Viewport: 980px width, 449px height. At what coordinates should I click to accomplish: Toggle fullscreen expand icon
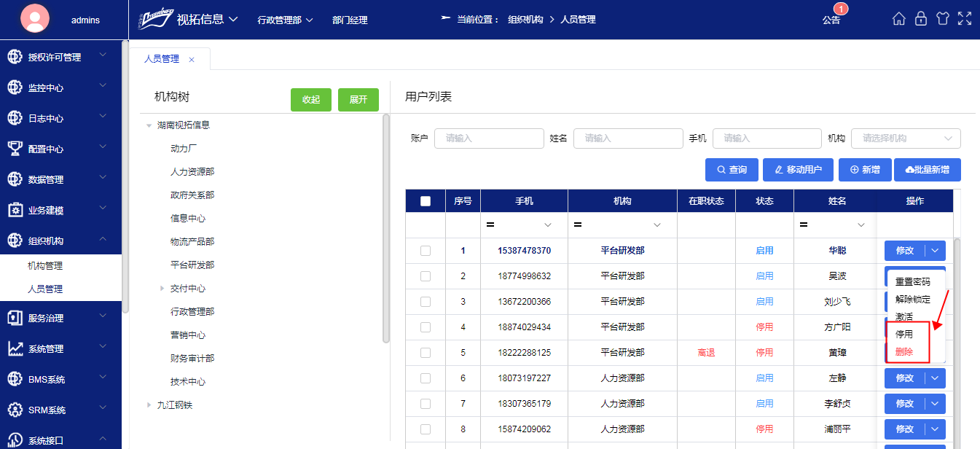tap(965, 19)
